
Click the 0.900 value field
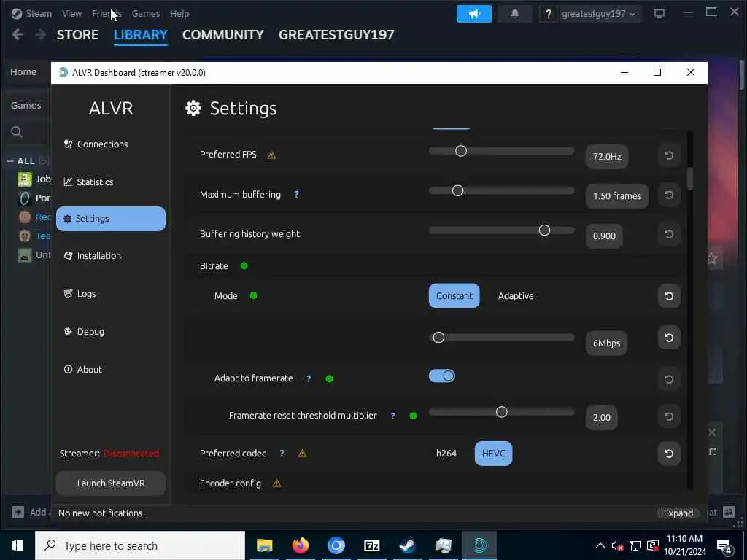603,236
